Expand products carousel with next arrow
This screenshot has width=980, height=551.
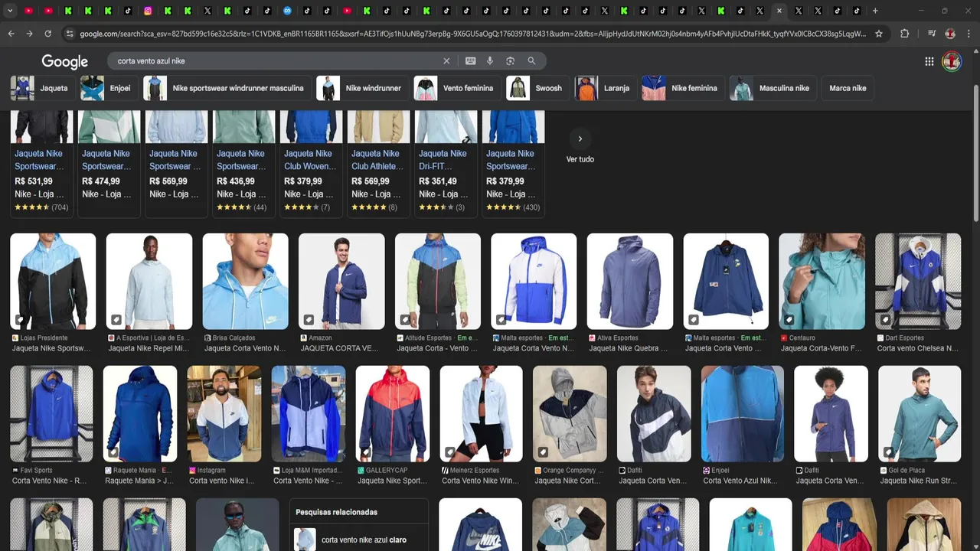pos(580,139)
